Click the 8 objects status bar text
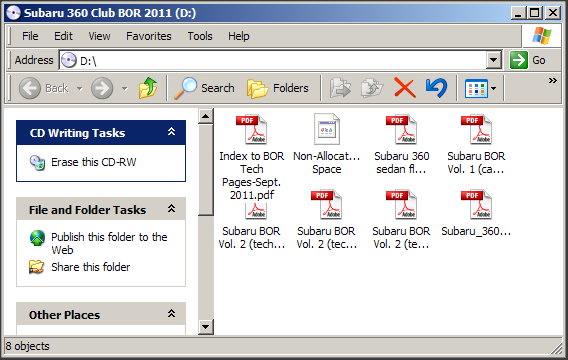Screen dimensions: 568x360 point(28,346)
